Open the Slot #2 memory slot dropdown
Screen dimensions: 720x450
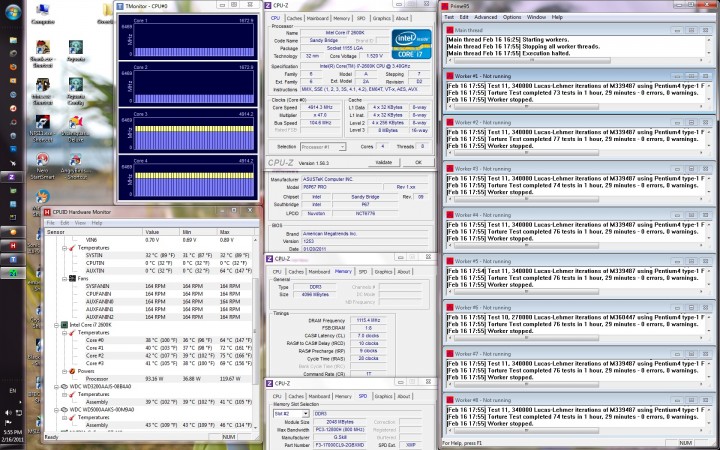291,414
